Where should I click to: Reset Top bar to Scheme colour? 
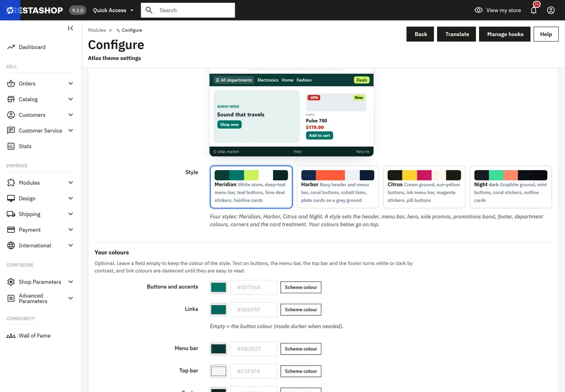pos(301,371)
